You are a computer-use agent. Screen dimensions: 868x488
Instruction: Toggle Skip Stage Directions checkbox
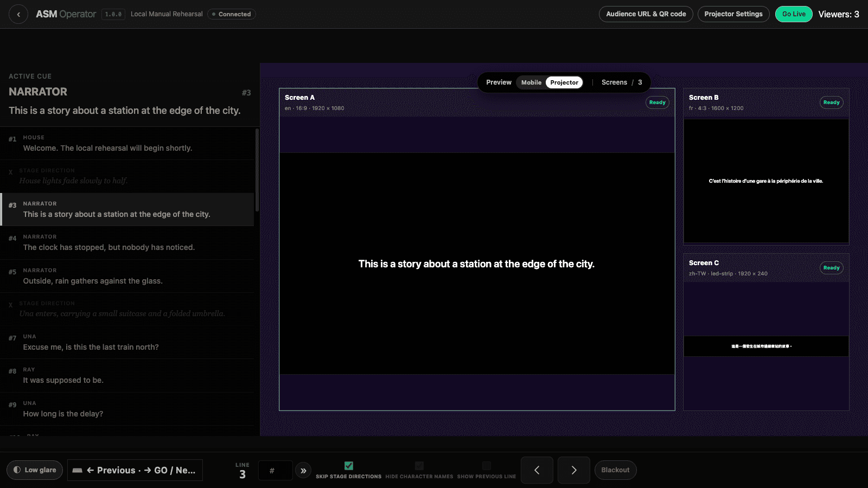click(x=349, y=466)
